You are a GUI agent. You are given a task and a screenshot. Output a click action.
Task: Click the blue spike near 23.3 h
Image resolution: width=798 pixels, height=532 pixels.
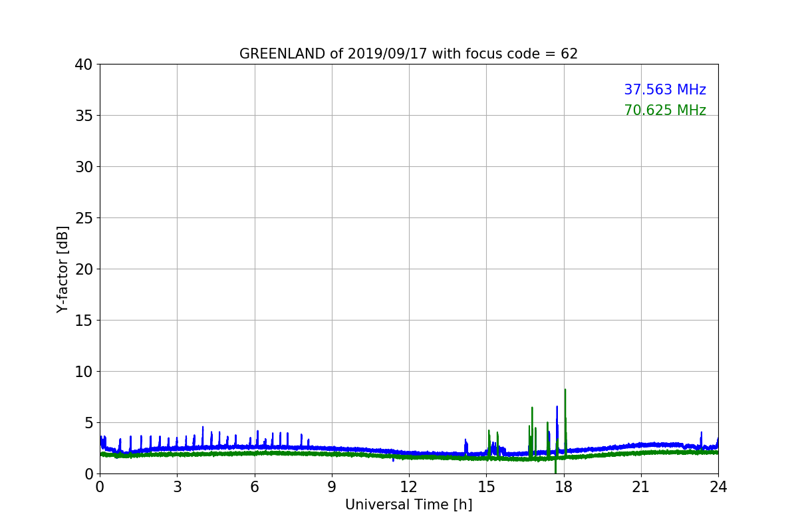pos(701,439)
